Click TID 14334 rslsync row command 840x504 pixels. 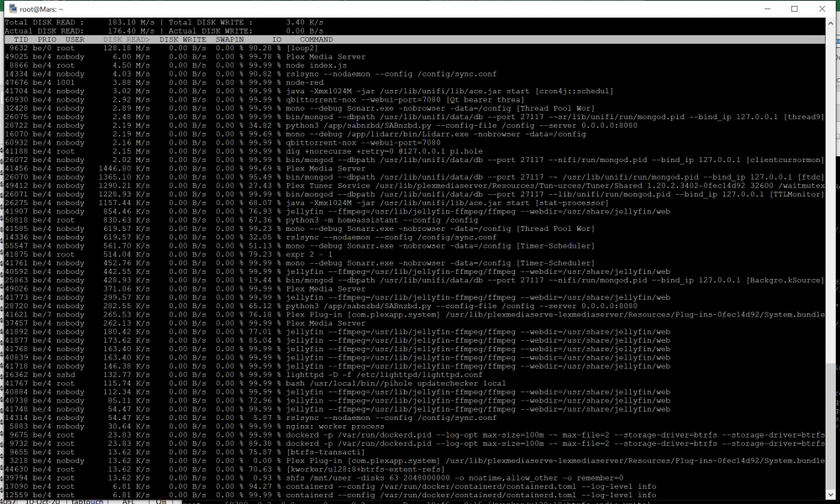point(391,74)
